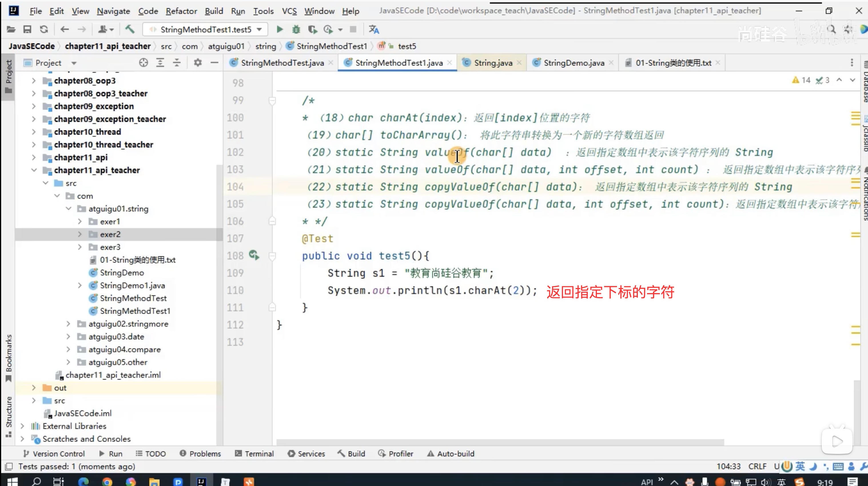Click the Translate icon in toolbar
This screenshot has height=486, width=868.
pos(374,30)
